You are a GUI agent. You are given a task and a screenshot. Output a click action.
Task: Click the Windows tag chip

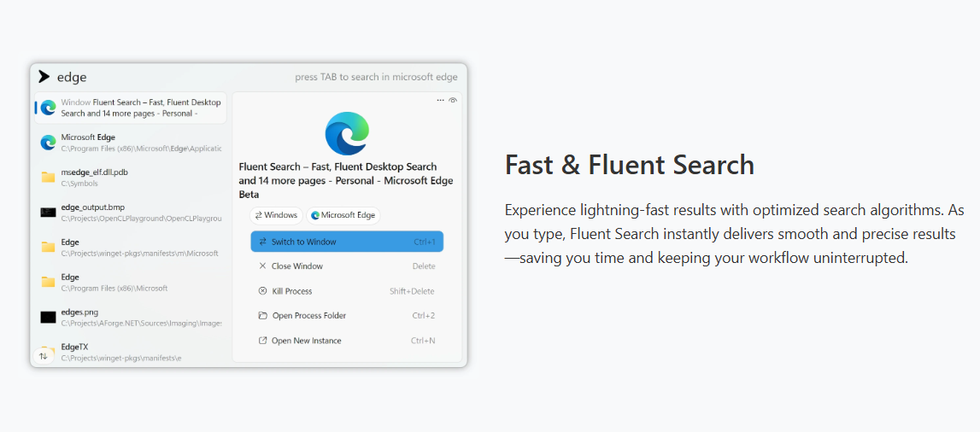[276, 215]
